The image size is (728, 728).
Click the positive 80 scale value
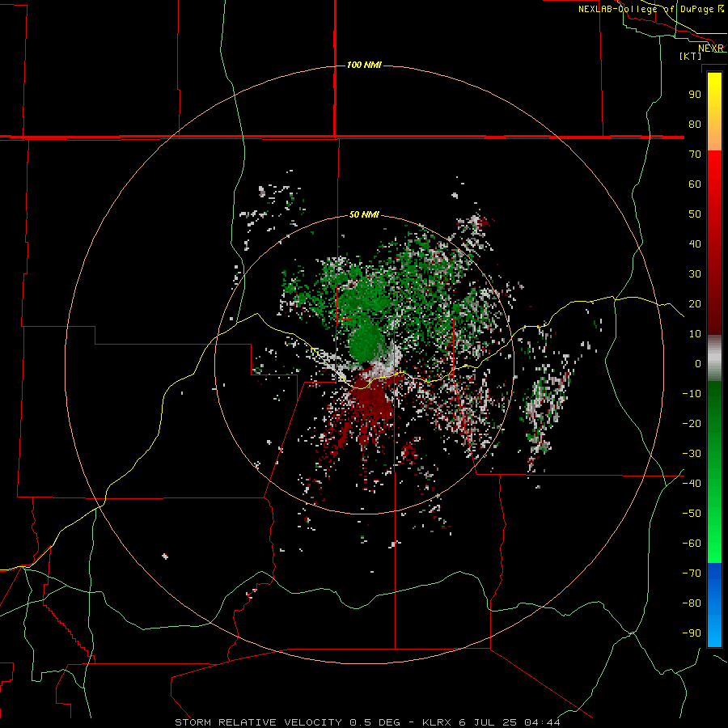click(695, 124)
